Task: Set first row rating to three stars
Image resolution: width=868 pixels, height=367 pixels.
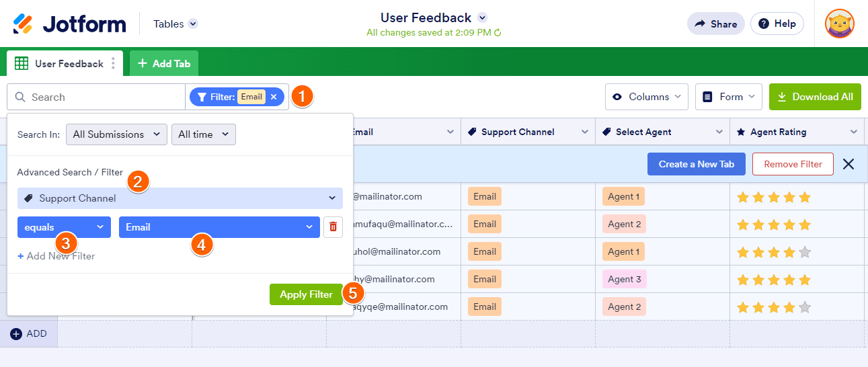Action: [x=774, y=197]
